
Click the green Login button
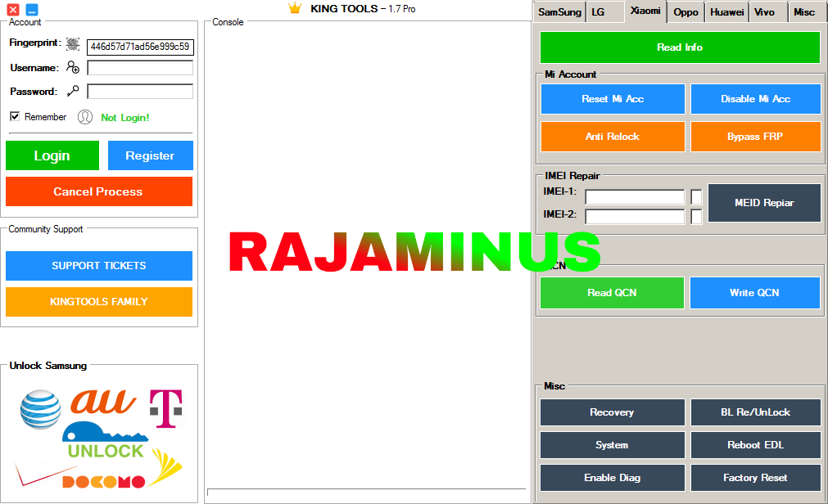point(52,155)
